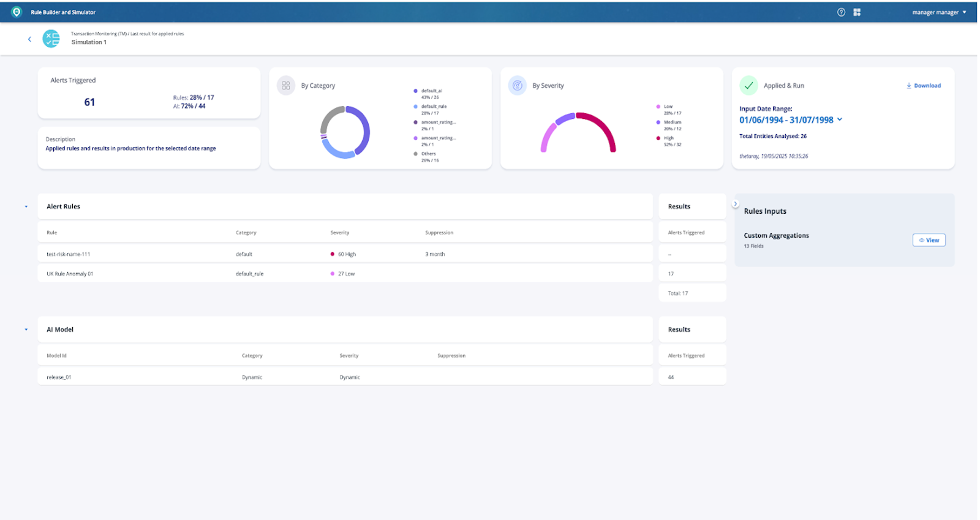Go back using the left arrow
Screen dimensions: 980x520
click(29, 39)
